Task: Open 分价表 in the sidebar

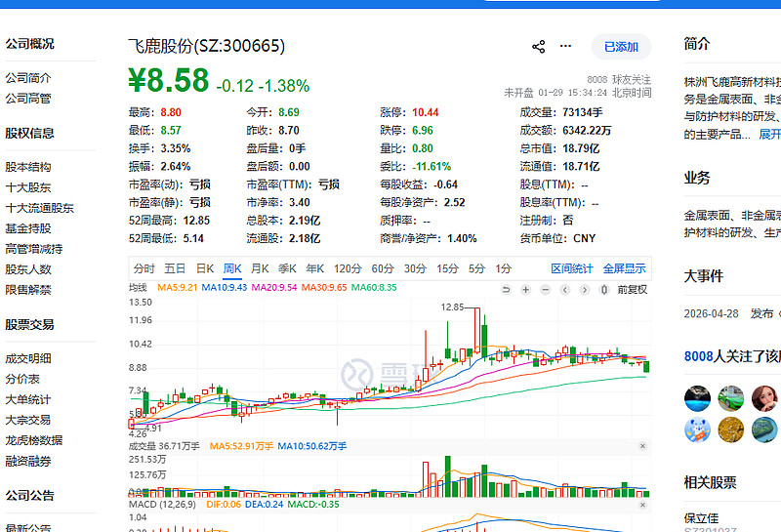Action: [x=22, y=379]
